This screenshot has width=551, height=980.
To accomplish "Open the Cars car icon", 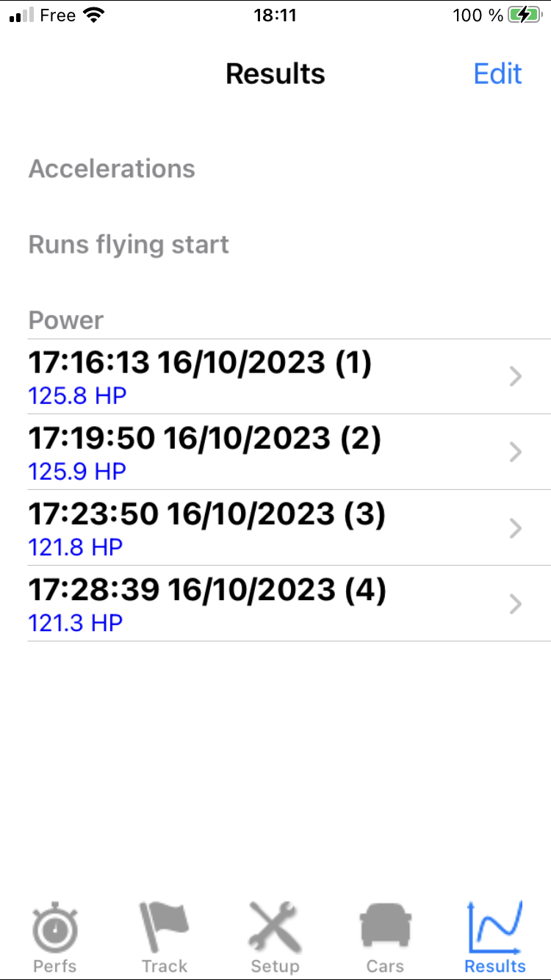I will [385, 928].
